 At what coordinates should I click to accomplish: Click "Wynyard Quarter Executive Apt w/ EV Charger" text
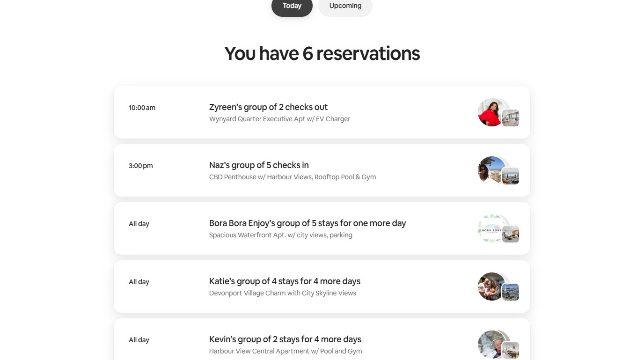(x=279, y=119)
